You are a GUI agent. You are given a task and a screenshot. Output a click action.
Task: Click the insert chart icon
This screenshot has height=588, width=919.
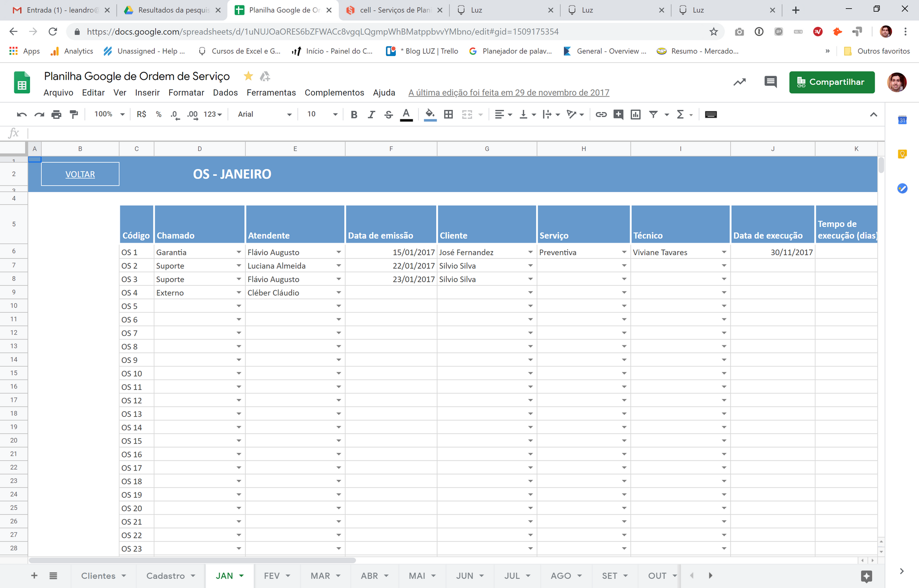tap(635, 114)
